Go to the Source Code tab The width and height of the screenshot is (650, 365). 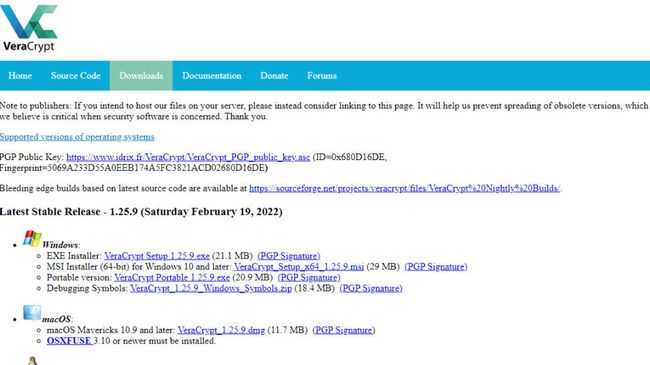(75, 75)
